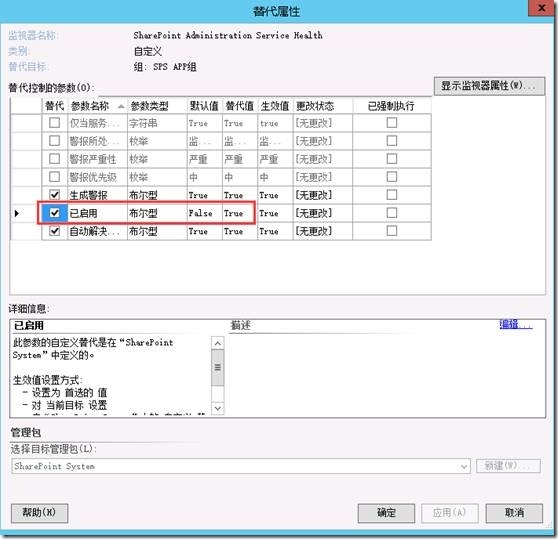Close the 替代属性 dialog
Image resolution: width=558 pixels, height=539 pixels.
pos(541,8)
